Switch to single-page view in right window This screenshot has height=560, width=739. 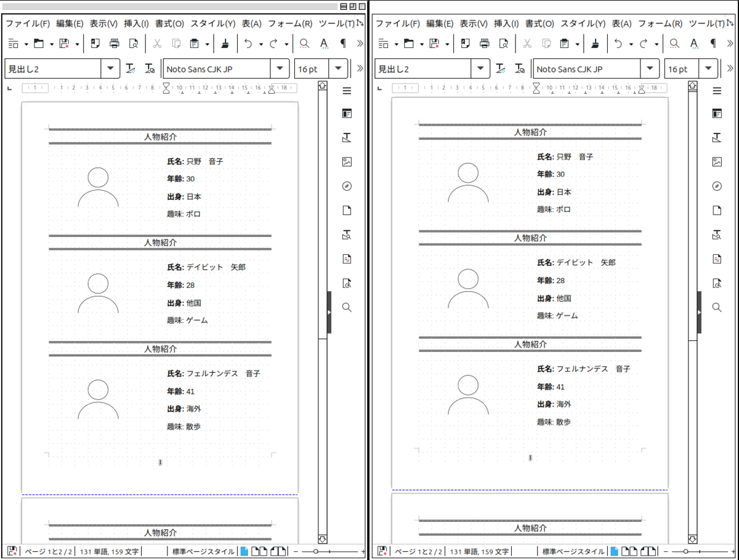click(x=615, y=551)
